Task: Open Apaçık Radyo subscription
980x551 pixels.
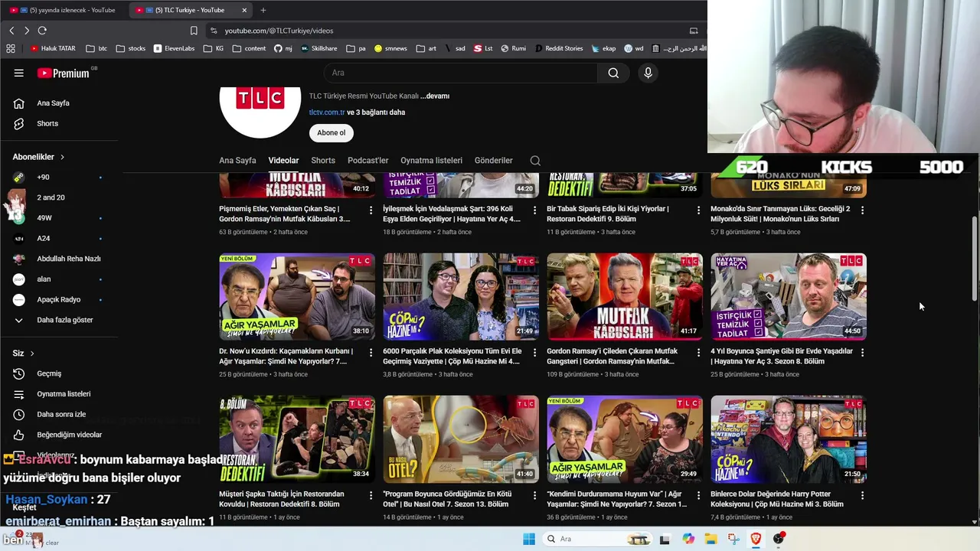Action: pyautogui.click(x=59, y=299)
